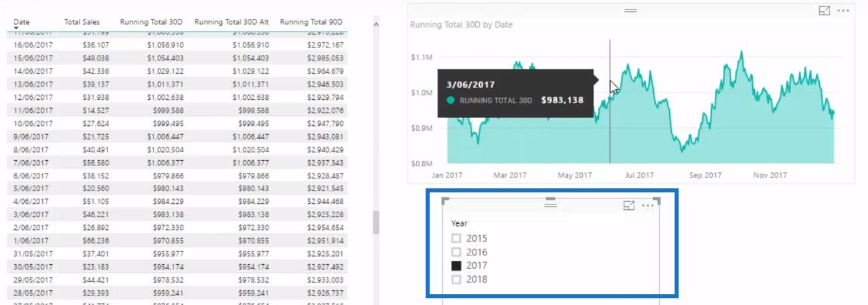The width and height of the screenshot is (868, 305).
Task: Select the 12/06/2017 date cell
Action: point(33,97)
